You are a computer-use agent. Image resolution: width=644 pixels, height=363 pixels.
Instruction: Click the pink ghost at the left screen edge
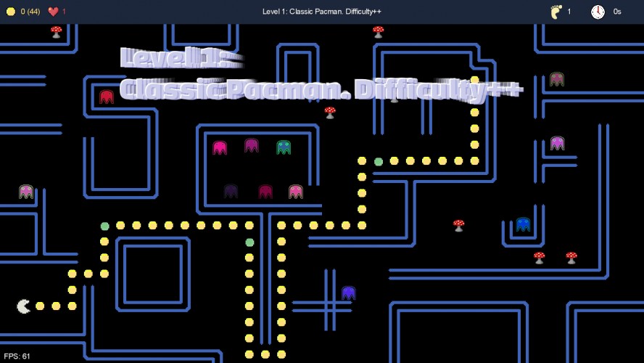click(26, 192)
